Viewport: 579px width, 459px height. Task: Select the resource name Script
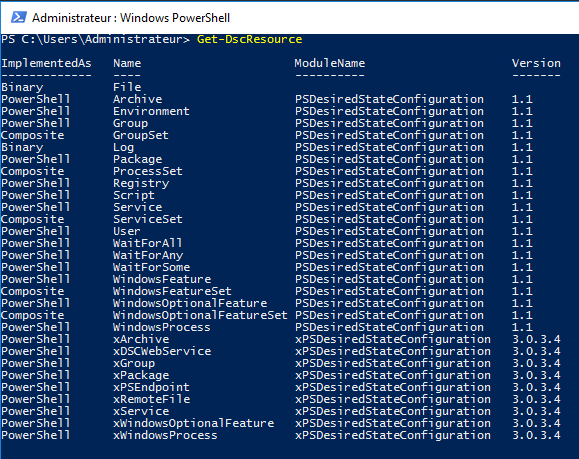pos(134,195)
